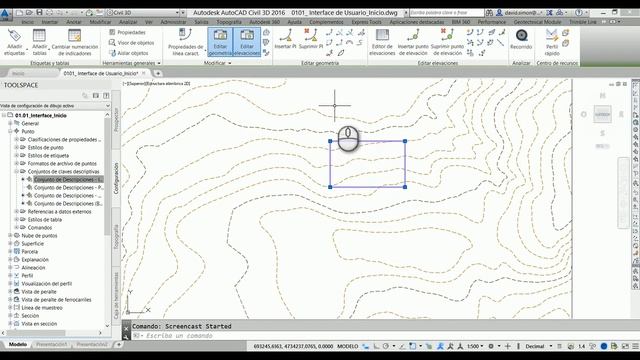Open the Topografía ribbon tab

(229, 22)
